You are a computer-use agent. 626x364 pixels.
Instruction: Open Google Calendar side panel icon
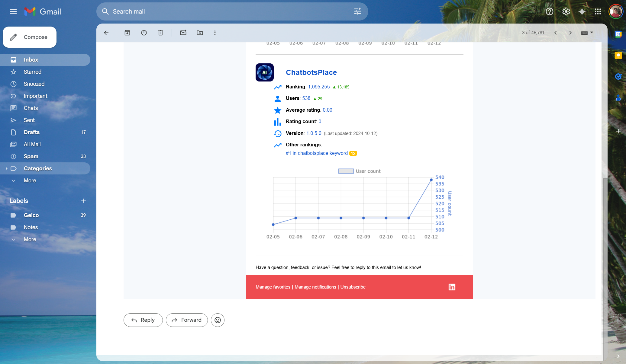point(618,34)
